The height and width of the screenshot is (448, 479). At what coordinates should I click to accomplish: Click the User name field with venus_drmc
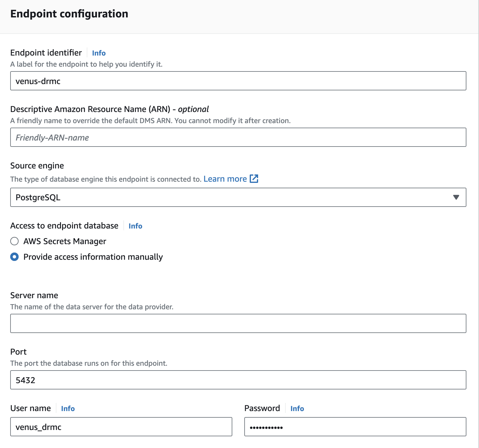(121, 427)
